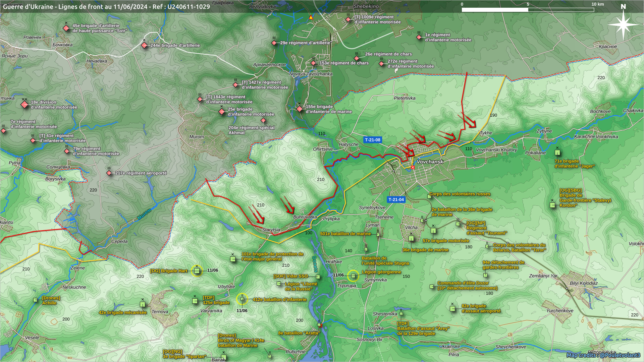The image size is (644, 362).
Task: Select the yellow-circled OG Brigade Hart marker
Action: tap(197, 270)
